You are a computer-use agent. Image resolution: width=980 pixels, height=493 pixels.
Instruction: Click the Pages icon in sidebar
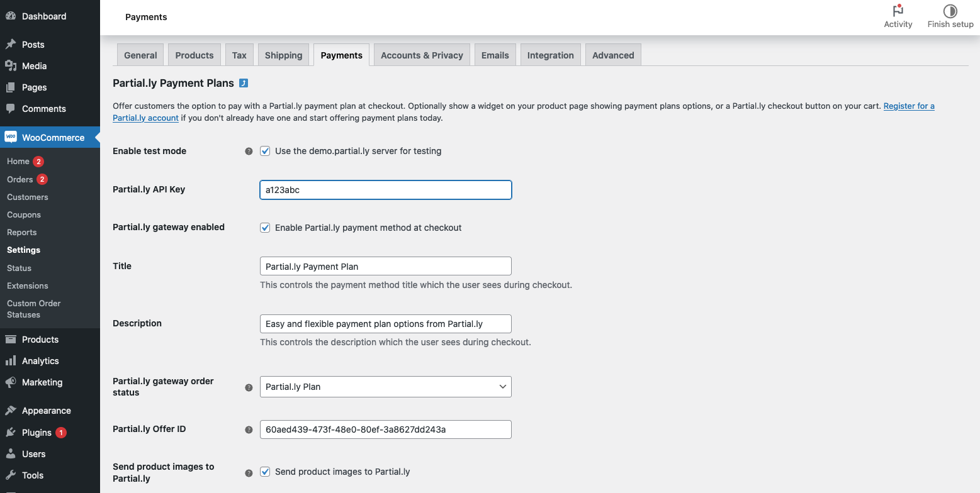tap(11, 87)
